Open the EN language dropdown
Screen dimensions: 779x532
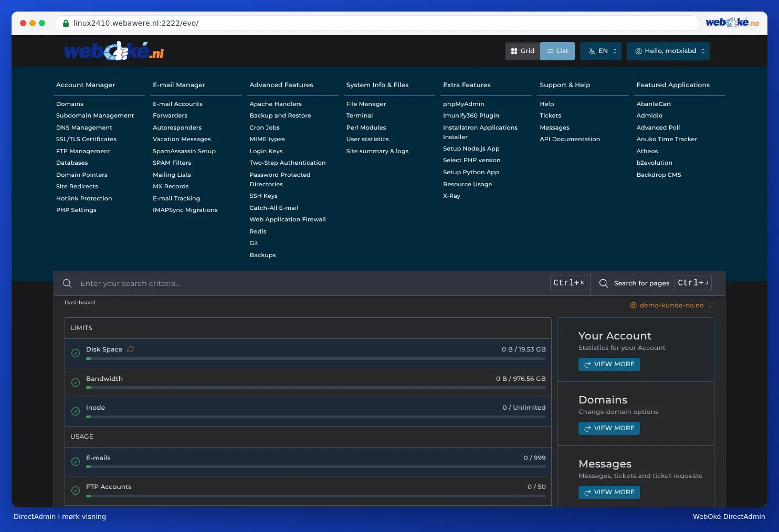point(601,51)
